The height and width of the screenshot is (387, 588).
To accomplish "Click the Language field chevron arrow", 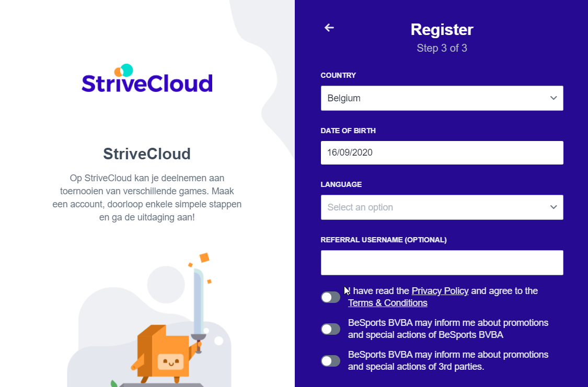I will [x=554, y=207].
